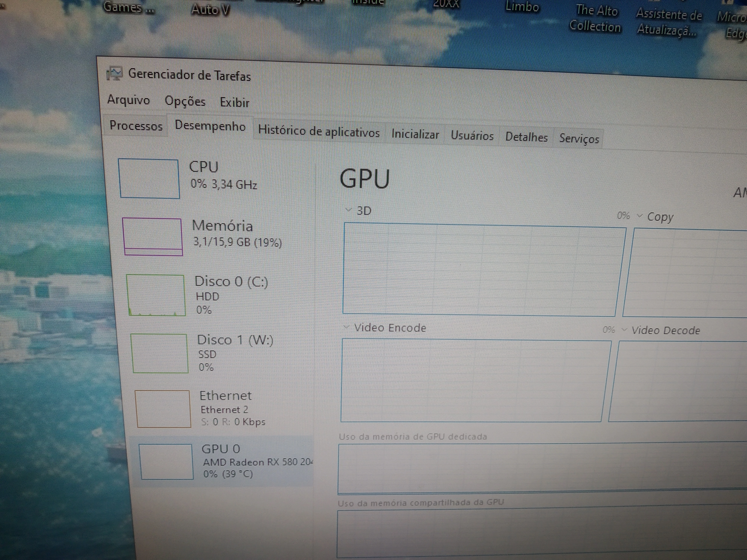Select GPU 0 AMD Radeon graph icon
747x560 pixels.
[166, 461]
